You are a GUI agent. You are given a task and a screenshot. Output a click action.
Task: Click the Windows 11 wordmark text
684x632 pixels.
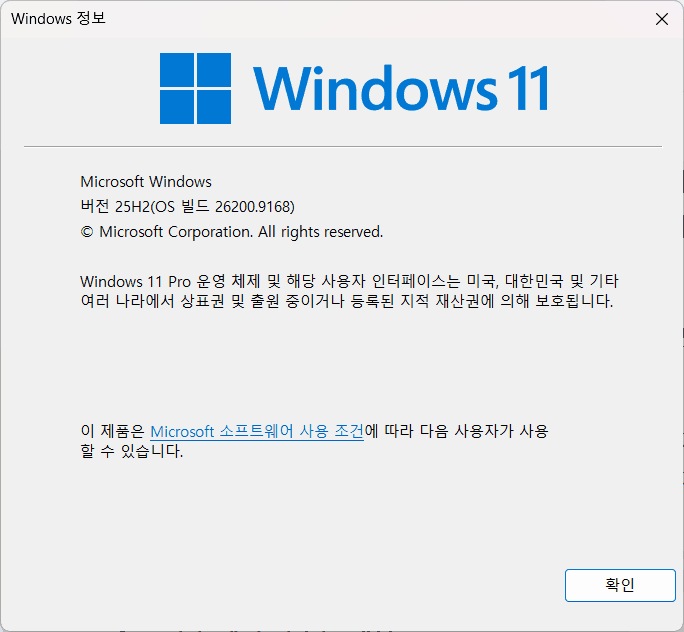click(400, 89)
